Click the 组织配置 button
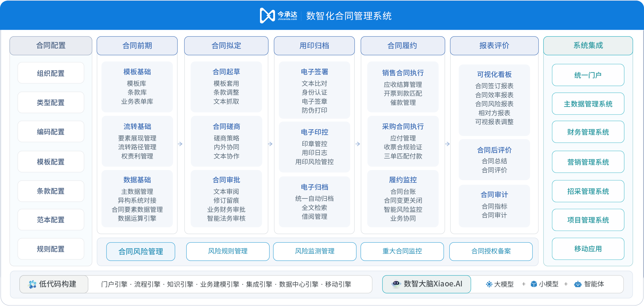Screen dimensions: 644x306 click(x=51, y=73)
